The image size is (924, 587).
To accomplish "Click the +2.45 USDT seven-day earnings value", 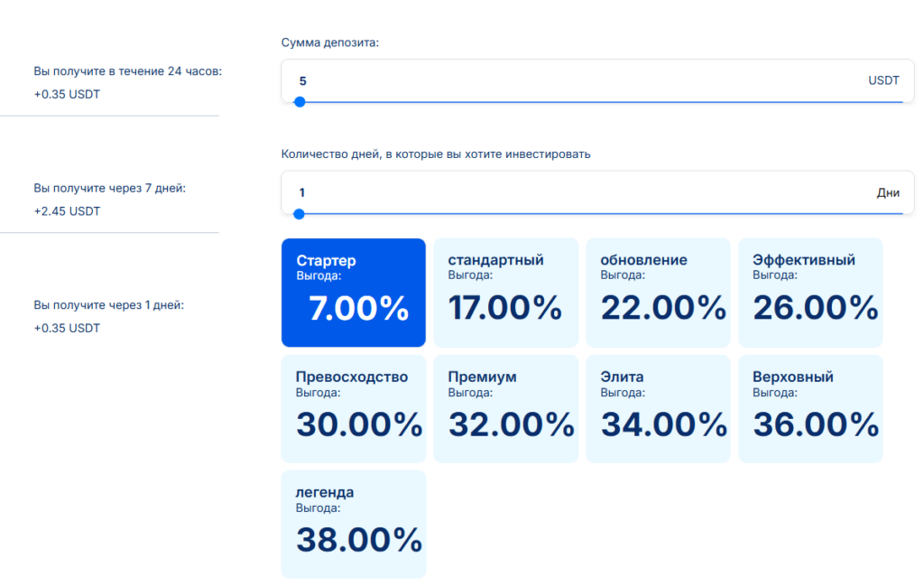I will click(67, 211).
